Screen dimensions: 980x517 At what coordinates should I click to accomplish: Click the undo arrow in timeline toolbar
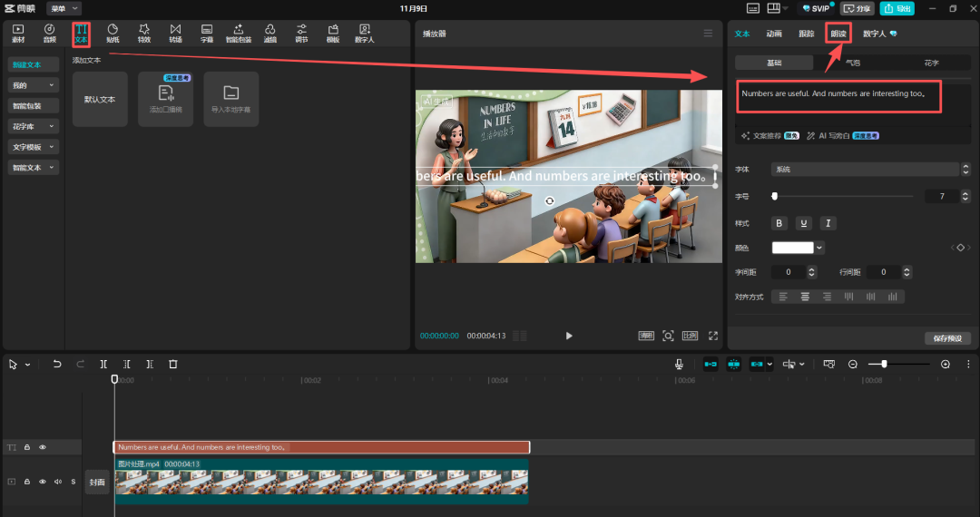(x=57, y=364)
